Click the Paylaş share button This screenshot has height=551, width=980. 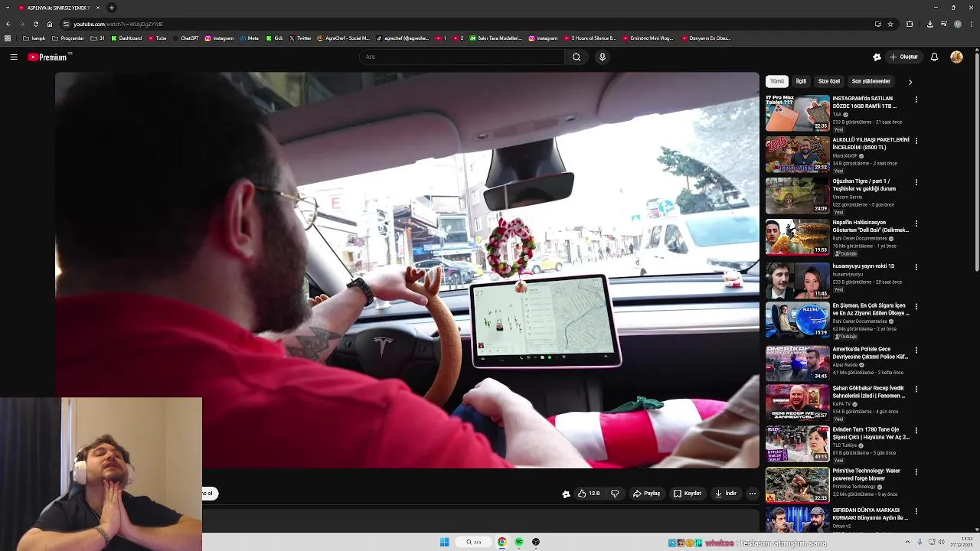point(646,494)
